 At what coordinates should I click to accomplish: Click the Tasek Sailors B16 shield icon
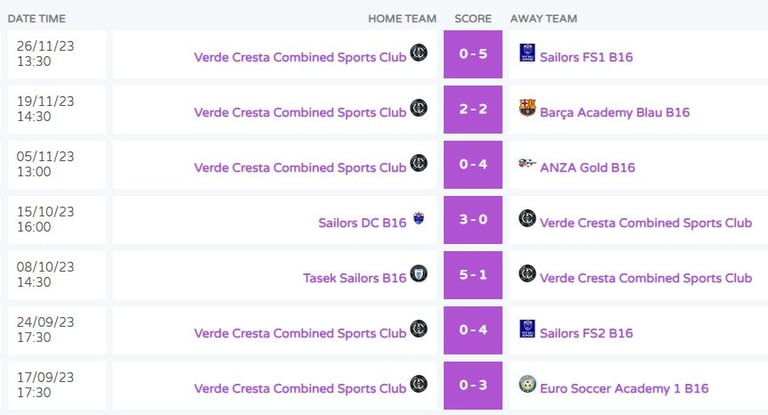coord(418,273)
